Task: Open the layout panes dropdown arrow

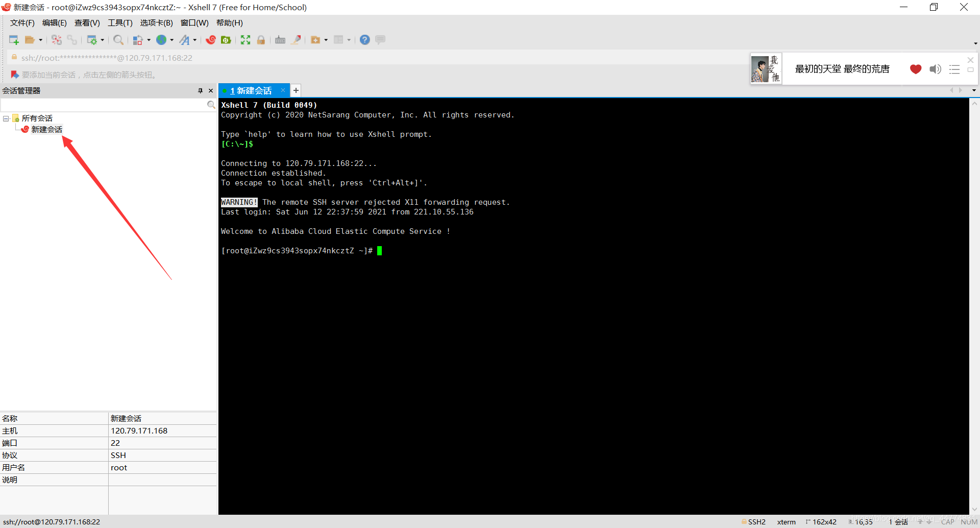Action: (349, 40)
